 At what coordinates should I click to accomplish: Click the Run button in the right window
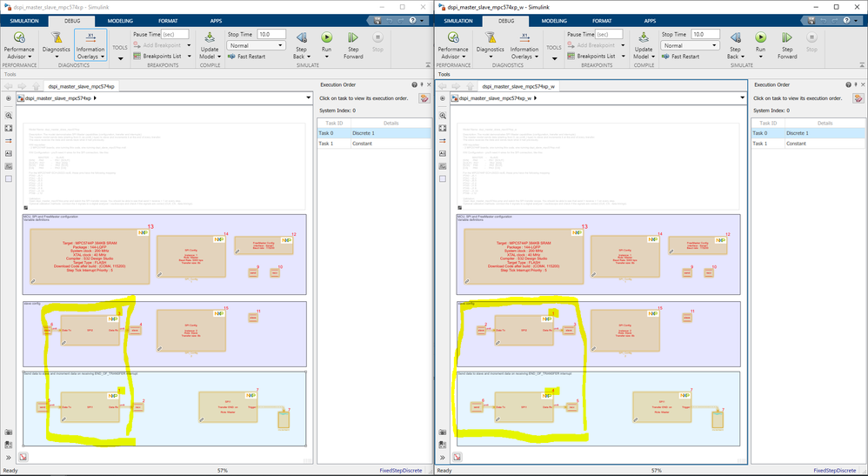pos(761,37)
